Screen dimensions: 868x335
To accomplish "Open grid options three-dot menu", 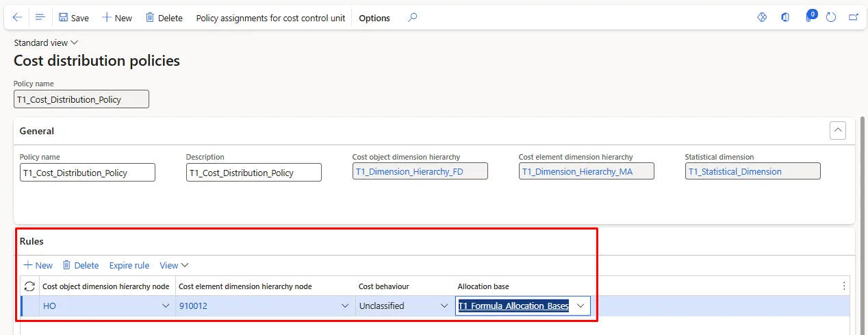I will pyautogui.click(x=844, y=286).
